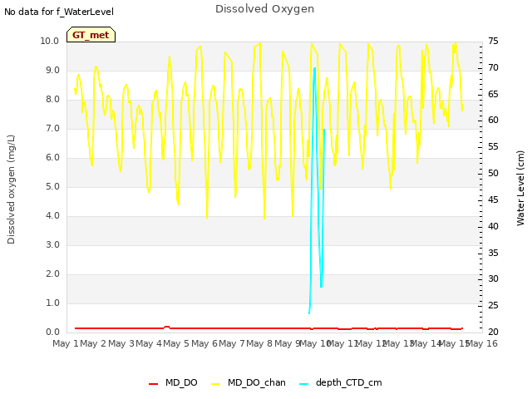Viewport: 532px width, 399px height.
Task: Select the MD_DO_chan legend label
Action: click(257, 382)
